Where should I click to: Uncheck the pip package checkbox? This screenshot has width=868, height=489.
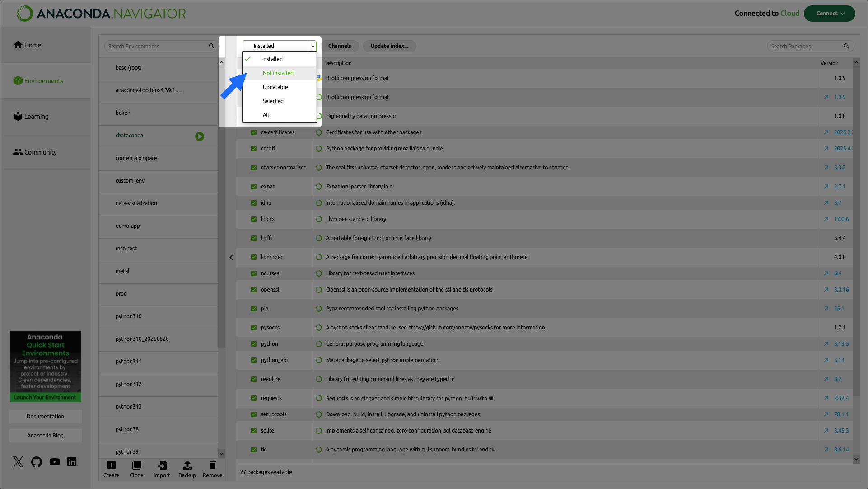click(253, 309)
